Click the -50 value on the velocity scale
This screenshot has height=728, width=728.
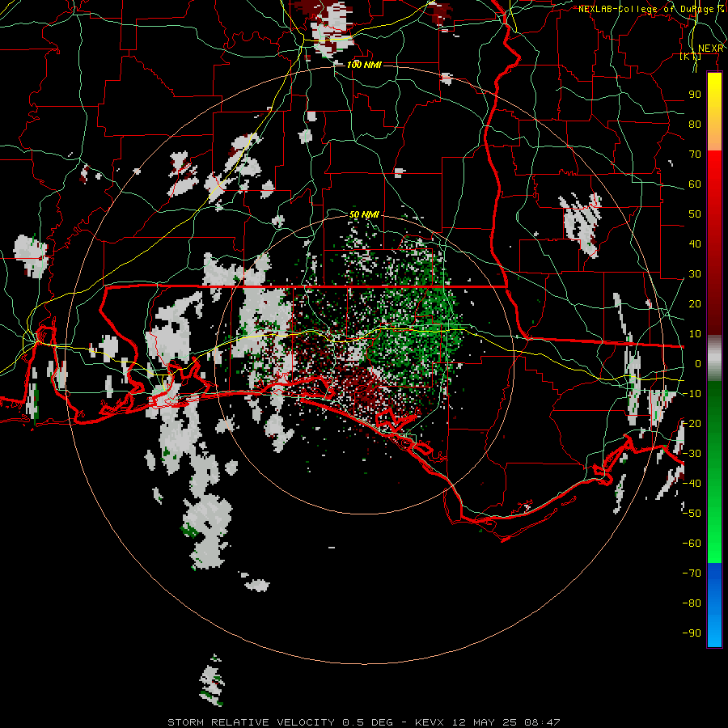point(692,514)
